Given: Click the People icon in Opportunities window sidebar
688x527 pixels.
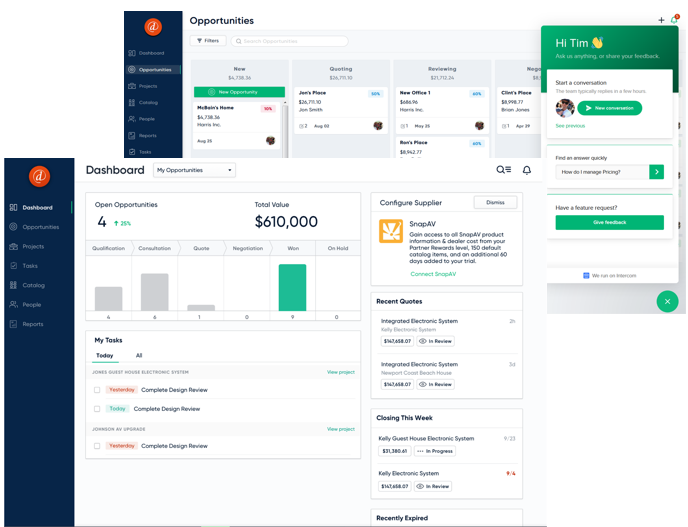Looking at the screenshot, I should point(132,119).
